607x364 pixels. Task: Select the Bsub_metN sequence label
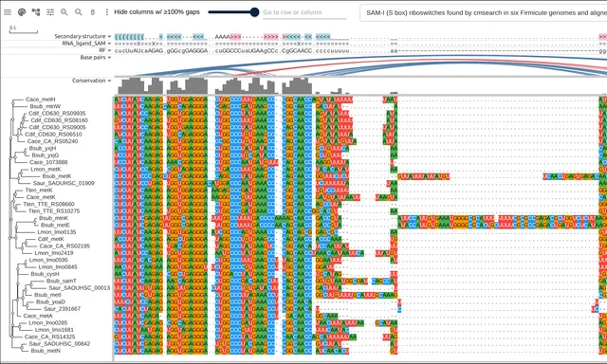[x=46, y=350]
